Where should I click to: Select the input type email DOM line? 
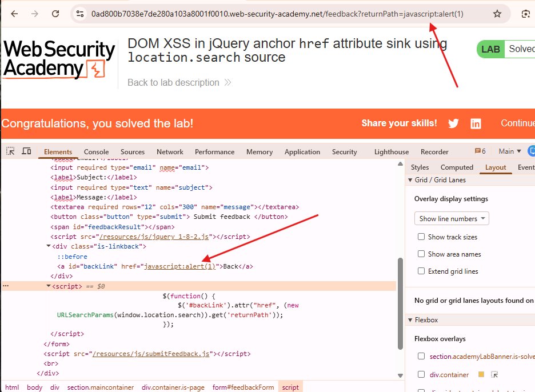click(x=129, y=167)
